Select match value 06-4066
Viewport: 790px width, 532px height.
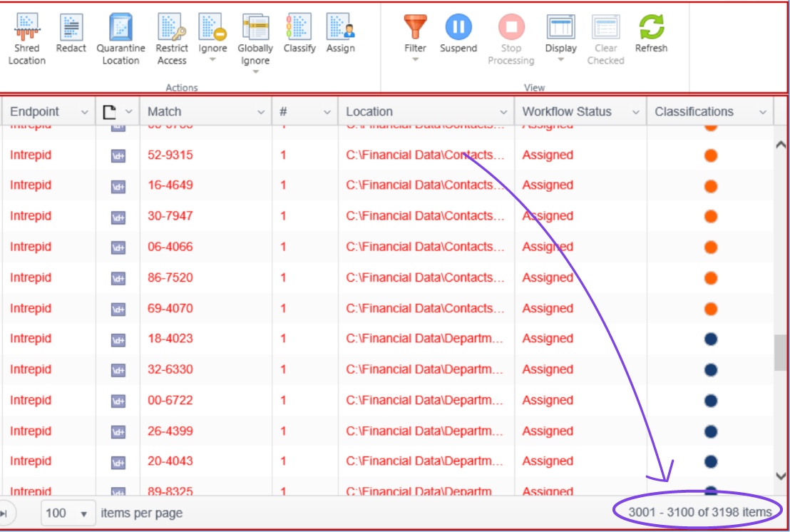[x=170, y=246]
